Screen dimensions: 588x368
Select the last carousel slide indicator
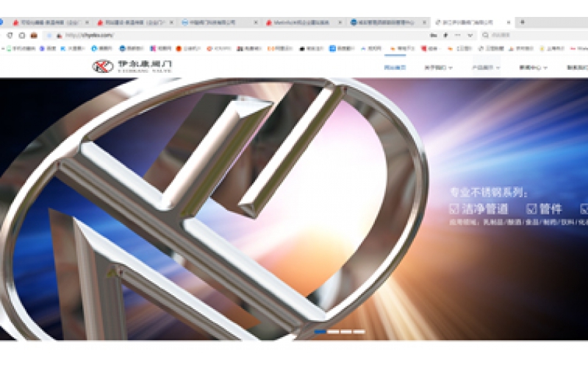359,332
